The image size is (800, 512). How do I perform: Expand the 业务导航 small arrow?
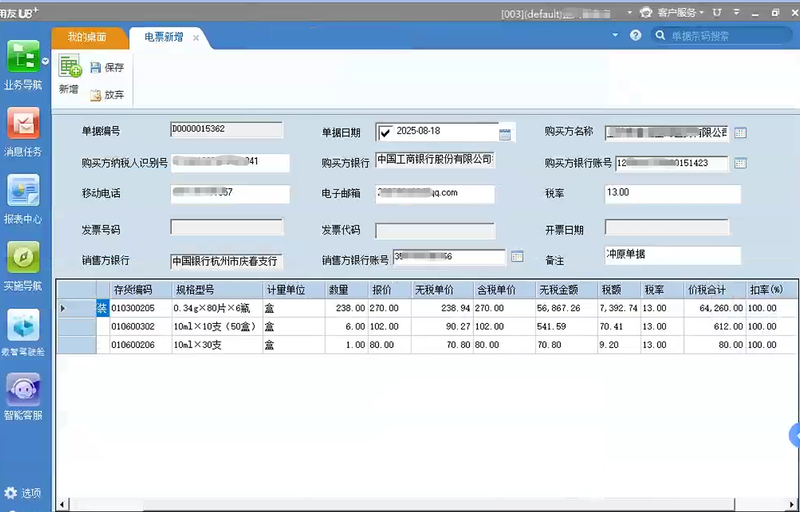[x=45, y=61]
